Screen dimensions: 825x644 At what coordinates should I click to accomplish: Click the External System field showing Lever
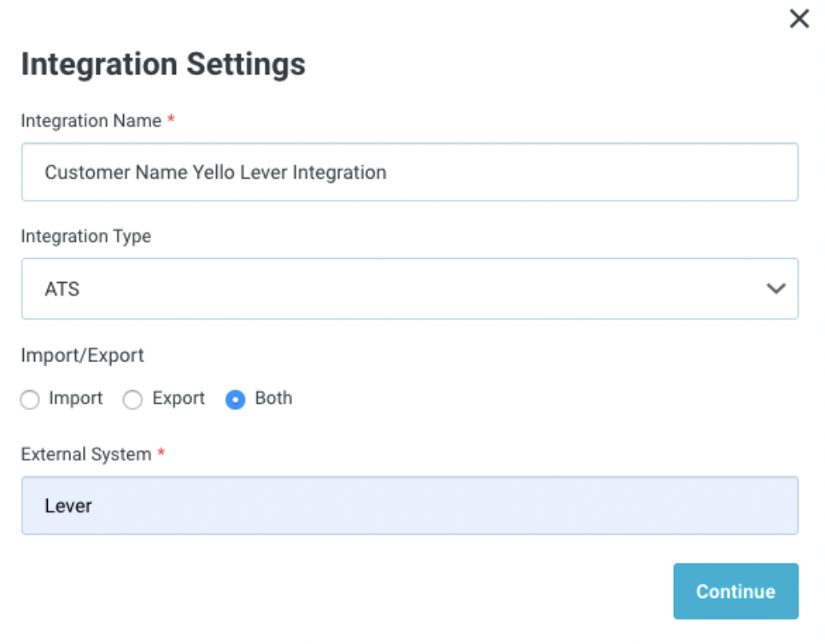point(410,506)
